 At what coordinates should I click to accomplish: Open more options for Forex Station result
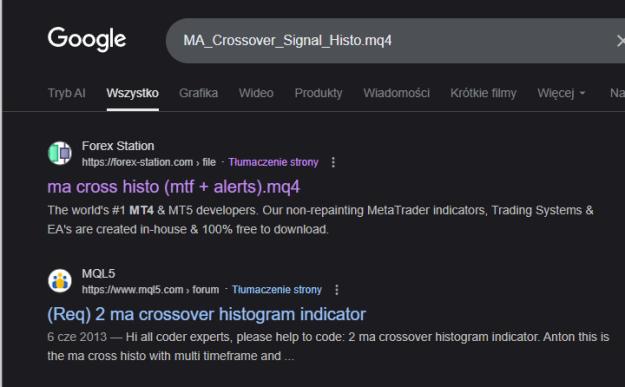coord(333,162)
